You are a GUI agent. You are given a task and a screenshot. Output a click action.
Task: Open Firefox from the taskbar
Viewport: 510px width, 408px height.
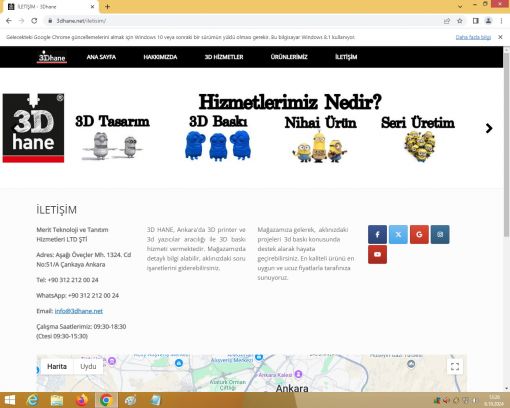[81, 400]
